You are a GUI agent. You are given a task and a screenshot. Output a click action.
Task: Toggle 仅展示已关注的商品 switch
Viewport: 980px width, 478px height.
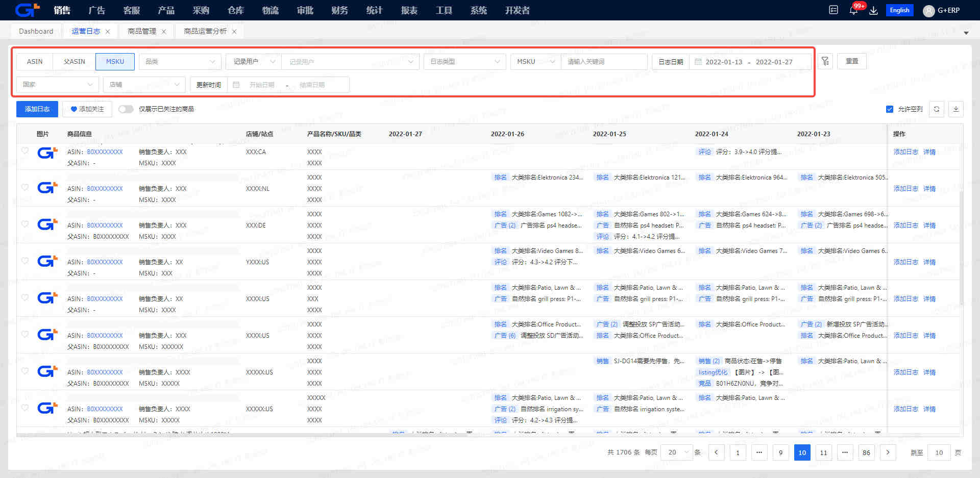pyautogui.click(x=126, y=109)
